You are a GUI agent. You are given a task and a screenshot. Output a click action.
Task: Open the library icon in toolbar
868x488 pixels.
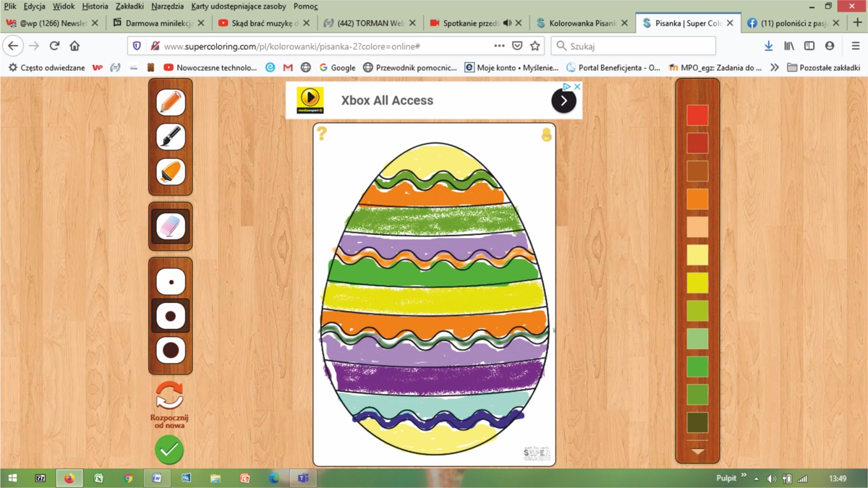tap(789, 46)
